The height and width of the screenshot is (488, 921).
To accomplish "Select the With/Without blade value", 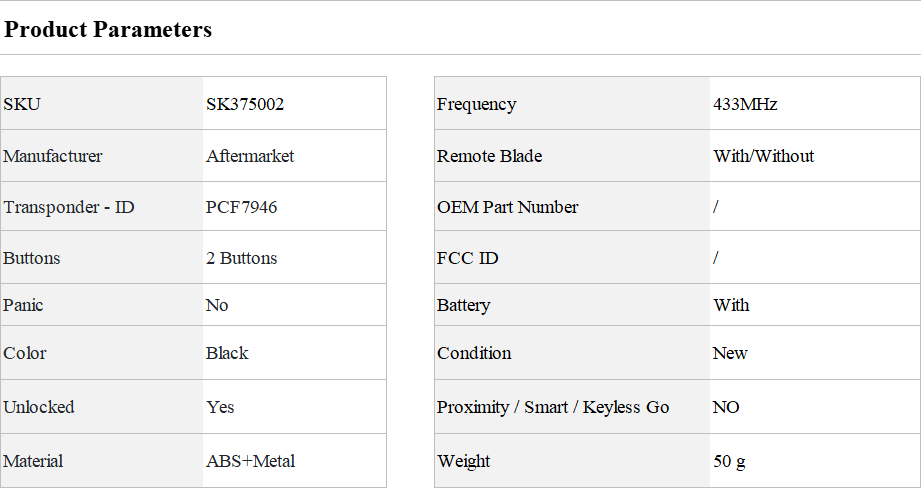I will click(x=764, y=156).
